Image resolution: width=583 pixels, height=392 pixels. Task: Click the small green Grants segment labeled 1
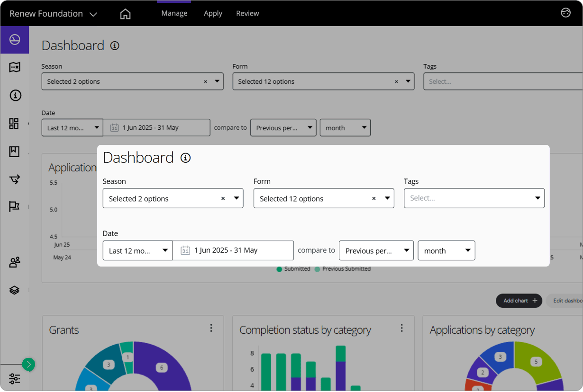[x=128, y=357]
